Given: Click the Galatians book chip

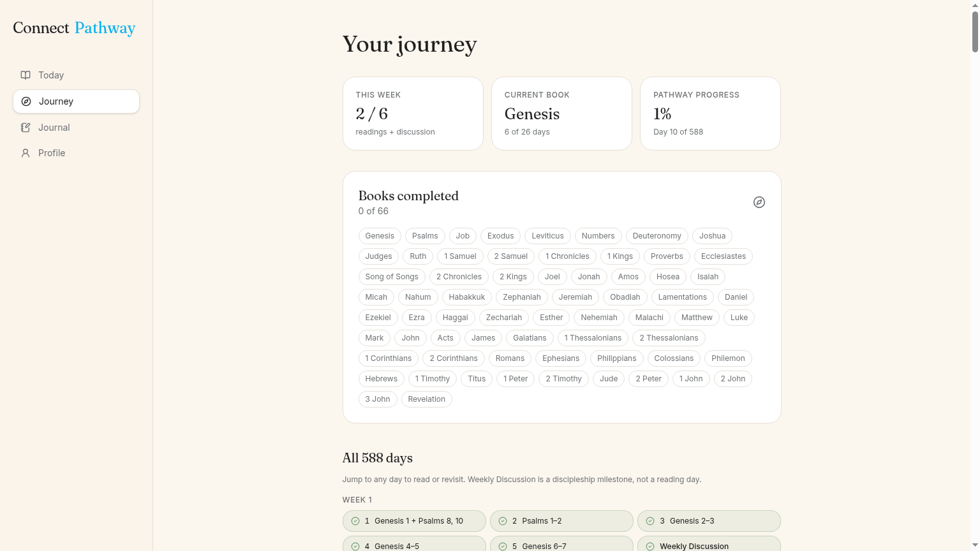Looking at the screenshot, I should (x=530, y=338).
